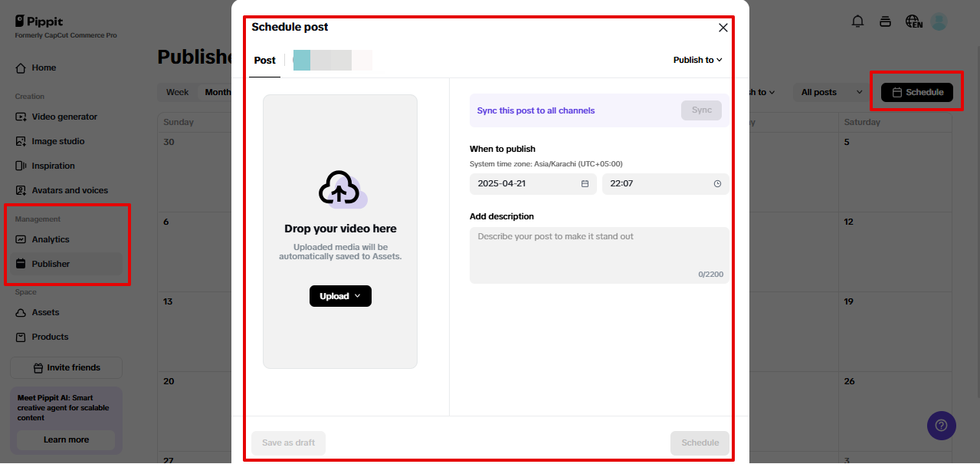The image size is (980, 464).
Task: Open the All posts filter dropdown
Action: click(x=830, y=92)
